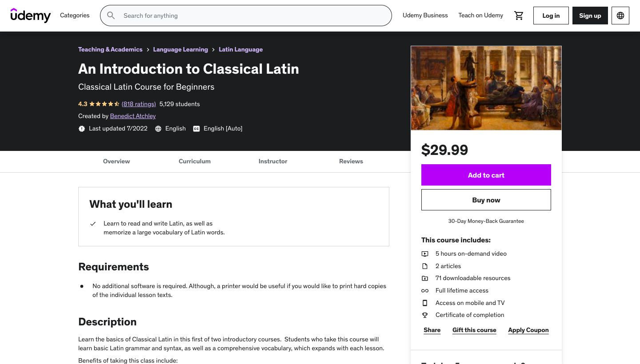Switch to the Curriculum tab

[195, 162]
